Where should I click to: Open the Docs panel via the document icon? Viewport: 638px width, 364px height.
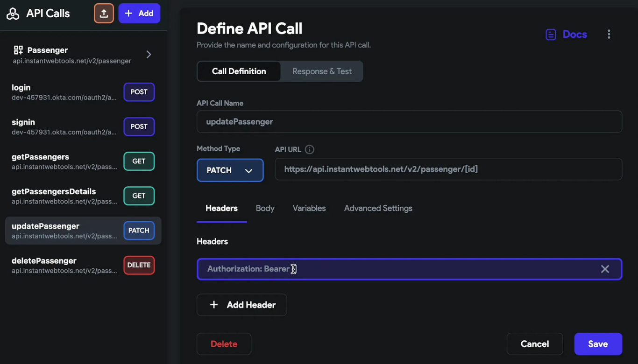[x=550, y=34]
